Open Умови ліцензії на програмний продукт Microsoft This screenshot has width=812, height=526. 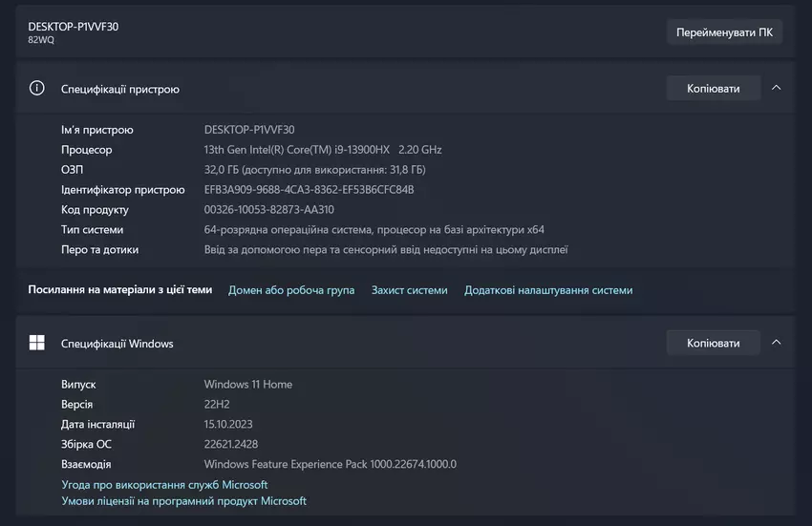183,501
